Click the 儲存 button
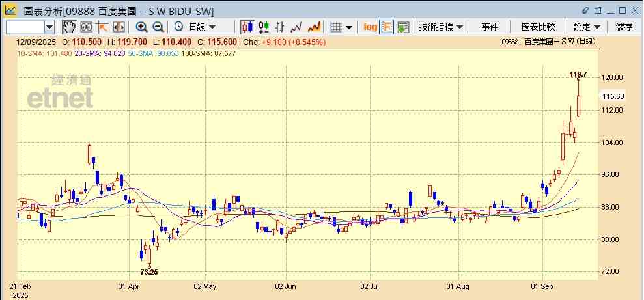The width and height of the screenshot is (644, 300). [624, 27]
